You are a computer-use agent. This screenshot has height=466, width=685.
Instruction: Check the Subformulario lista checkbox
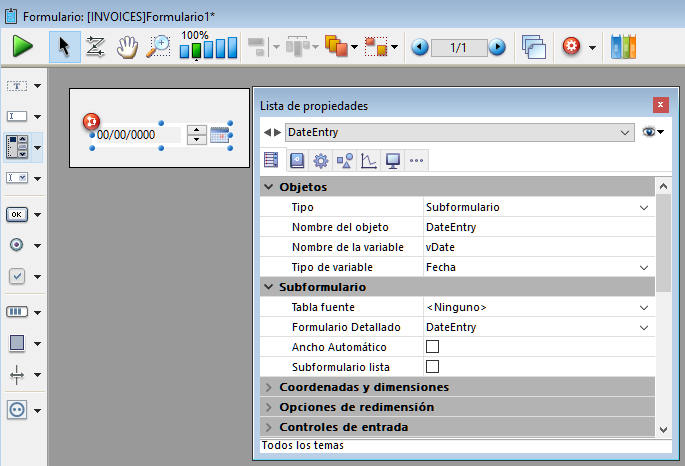coord(433,366)
